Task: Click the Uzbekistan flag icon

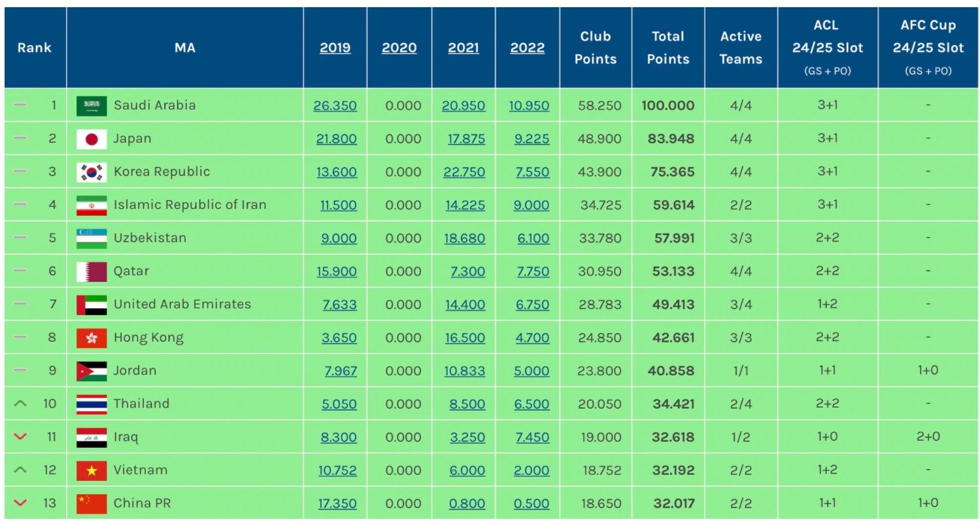Action: 92,238
